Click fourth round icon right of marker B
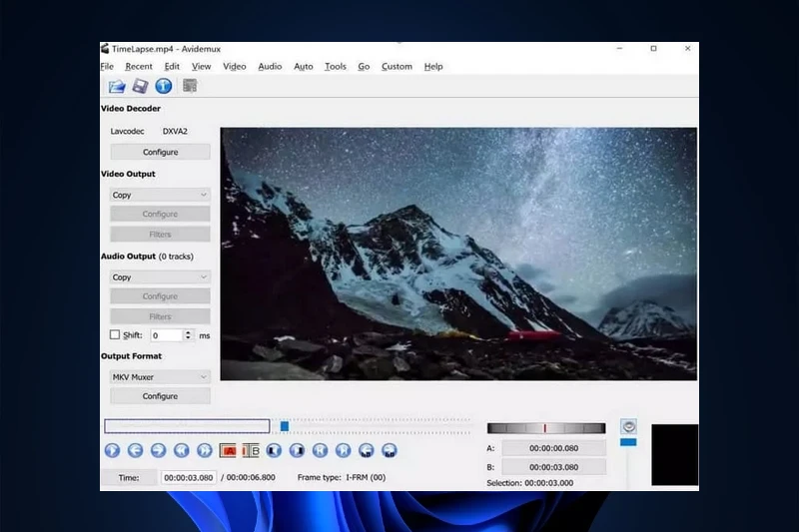Viewport: 799px width, 532px height. coord(344,450)
